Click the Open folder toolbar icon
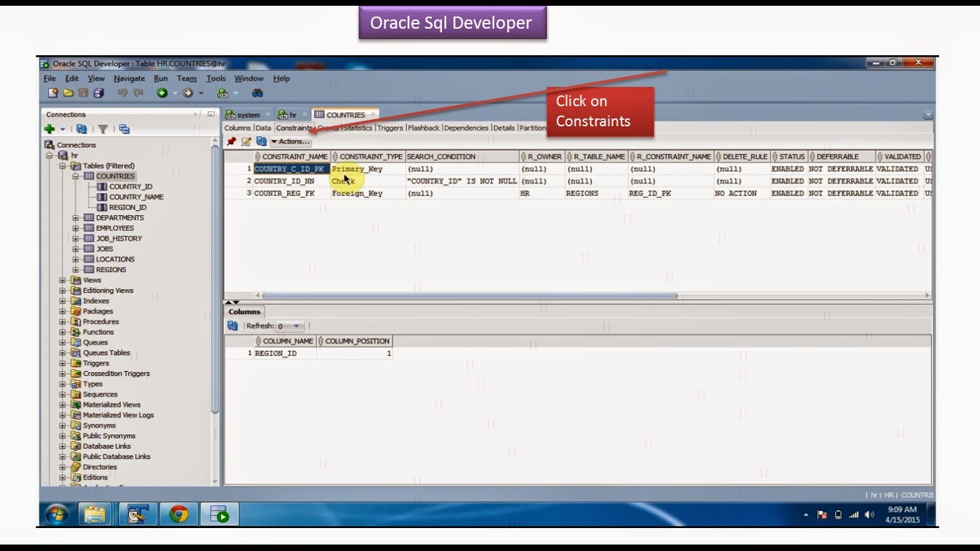The image size is (980, 551). (68, 93)
